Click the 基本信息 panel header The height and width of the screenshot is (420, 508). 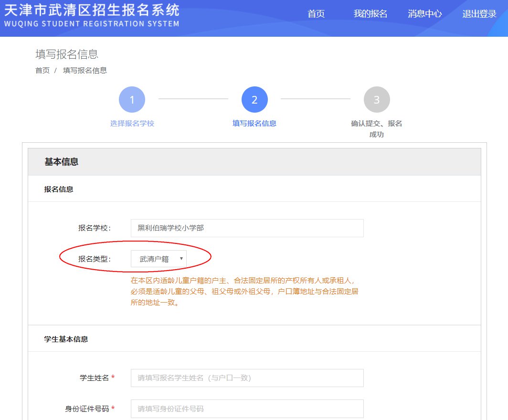62,162
